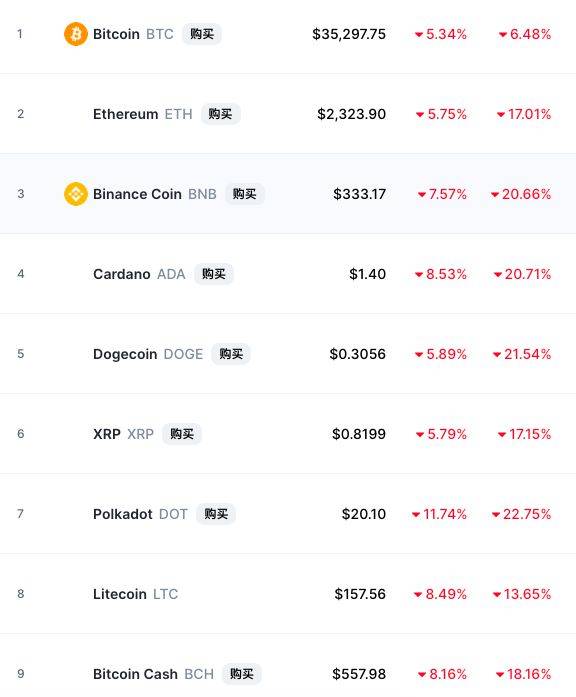Open the Dogecoin coin name link

(x=125, y=354)
